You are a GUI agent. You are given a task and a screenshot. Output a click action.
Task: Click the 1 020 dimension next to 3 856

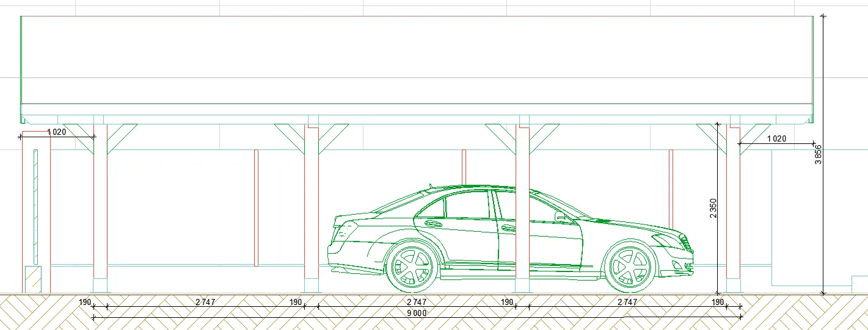(776, 139)
